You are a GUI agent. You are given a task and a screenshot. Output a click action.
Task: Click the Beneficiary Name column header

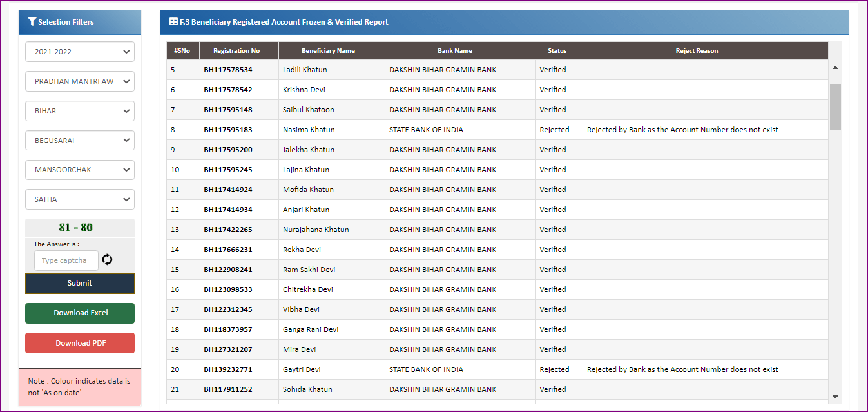(x=328, y=51)
